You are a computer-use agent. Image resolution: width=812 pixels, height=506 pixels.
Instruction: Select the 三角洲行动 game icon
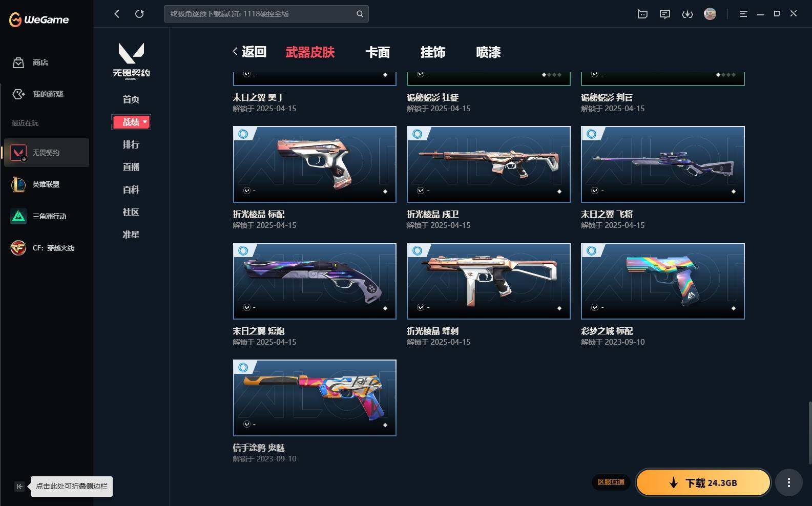18,216
